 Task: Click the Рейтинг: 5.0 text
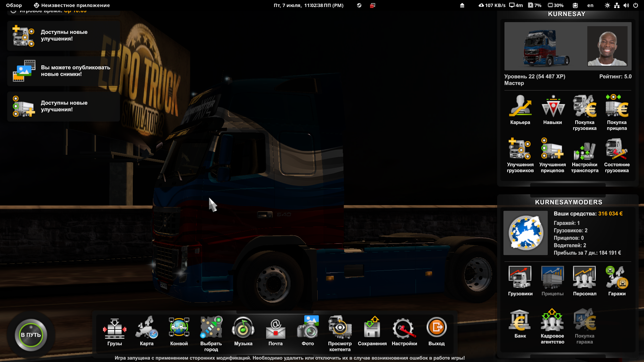pyautogui.click(x=615, y=76)
